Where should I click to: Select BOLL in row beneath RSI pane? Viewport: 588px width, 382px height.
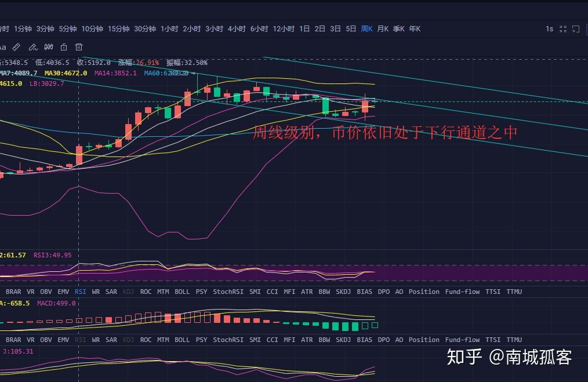pos(182,292)
